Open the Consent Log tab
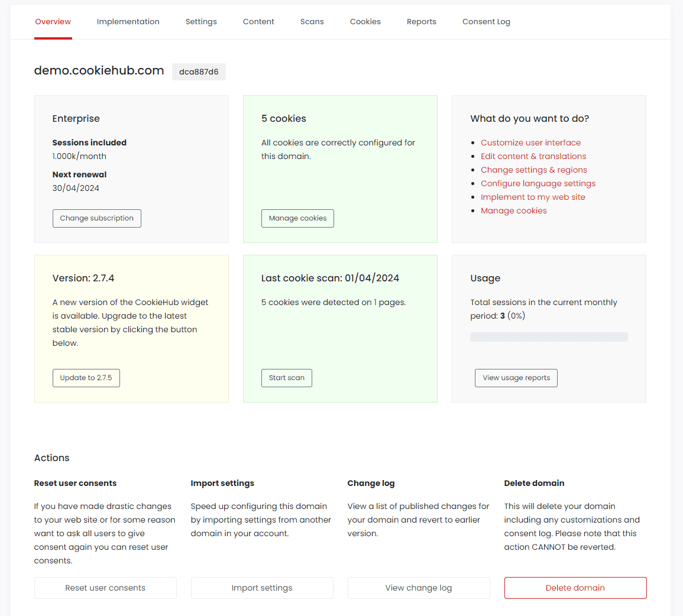 [x=486, y=22]
